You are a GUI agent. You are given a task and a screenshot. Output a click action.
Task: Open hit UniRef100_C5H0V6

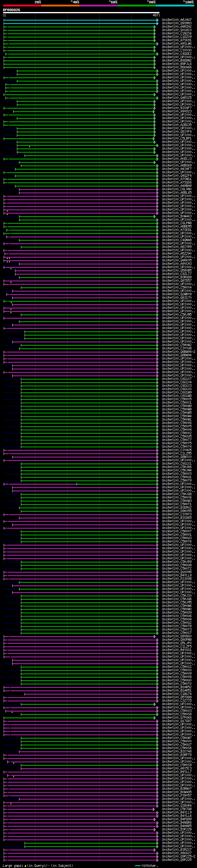(177, 423)
